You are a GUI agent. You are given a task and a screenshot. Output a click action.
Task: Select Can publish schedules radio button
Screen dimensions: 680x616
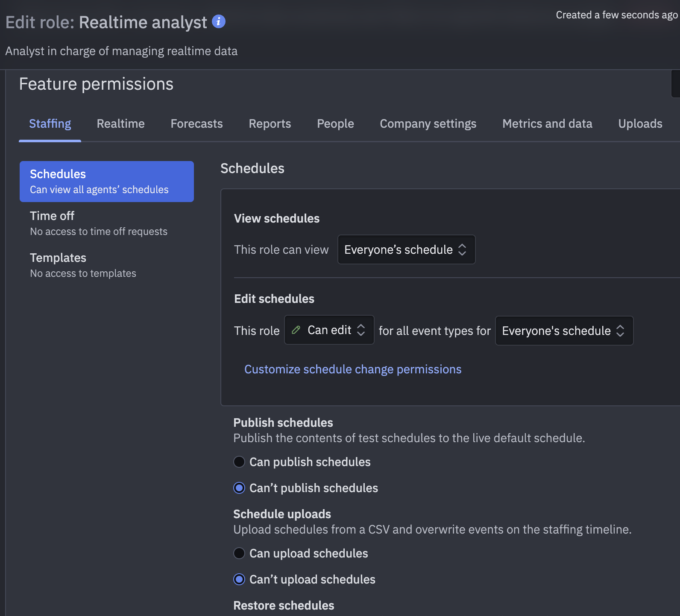(239, 462)
